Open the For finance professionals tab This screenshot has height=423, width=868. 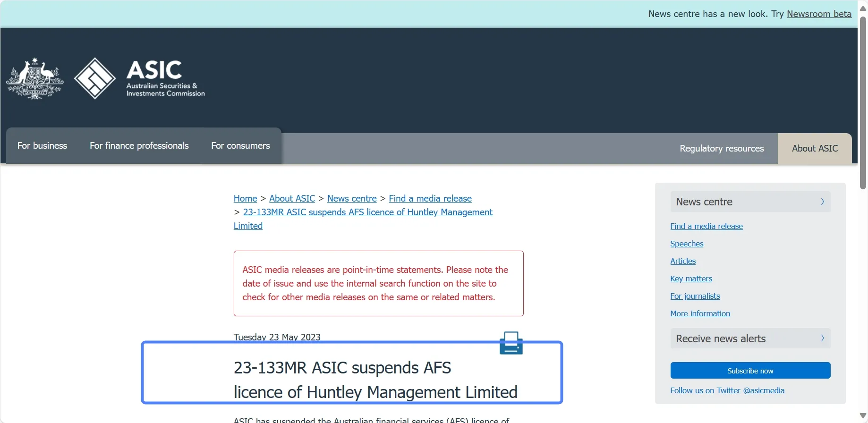pyautogui.click(x=139, y=145)
